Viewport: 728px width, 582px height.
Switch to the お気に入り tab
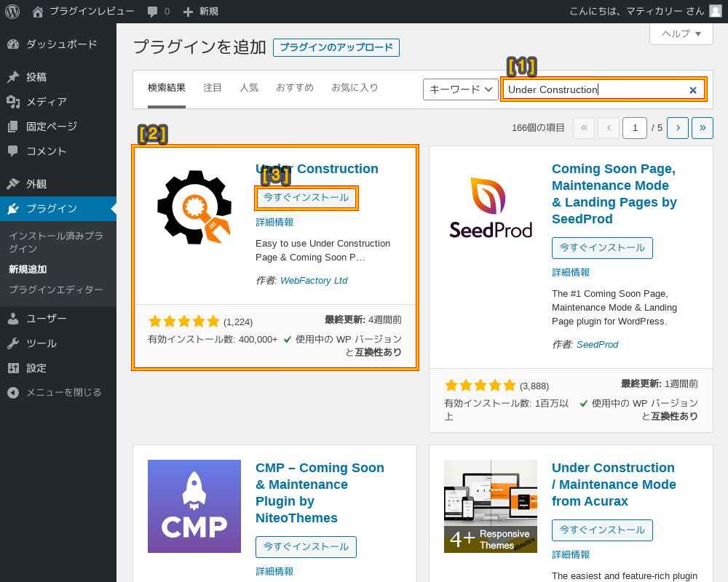(355, 88)
